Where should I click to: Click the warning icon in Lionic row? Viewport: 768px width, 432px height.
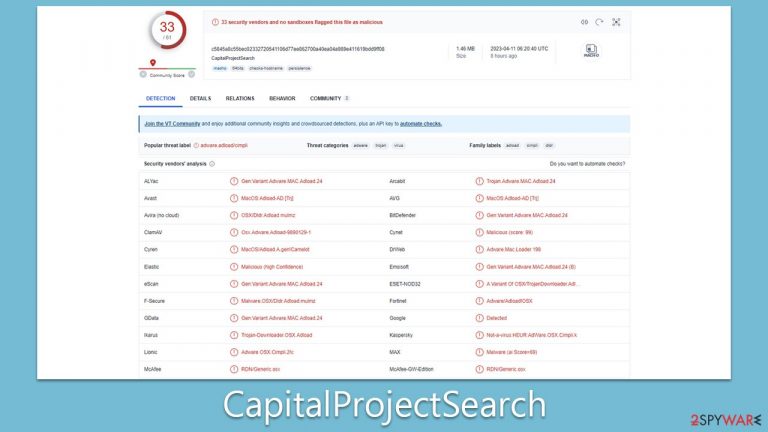[x=234, y=352]
